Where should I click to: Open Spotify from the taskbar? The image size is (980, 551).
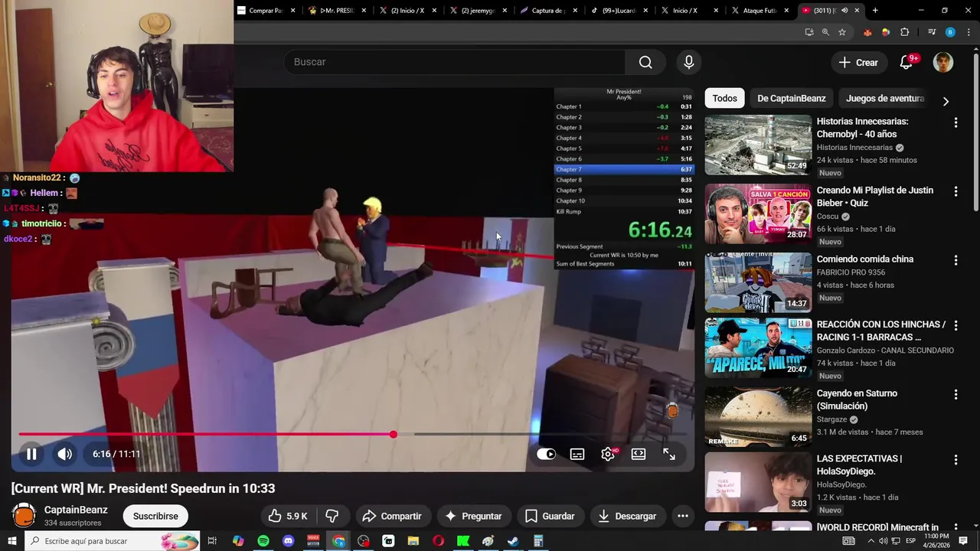[263, 541]
